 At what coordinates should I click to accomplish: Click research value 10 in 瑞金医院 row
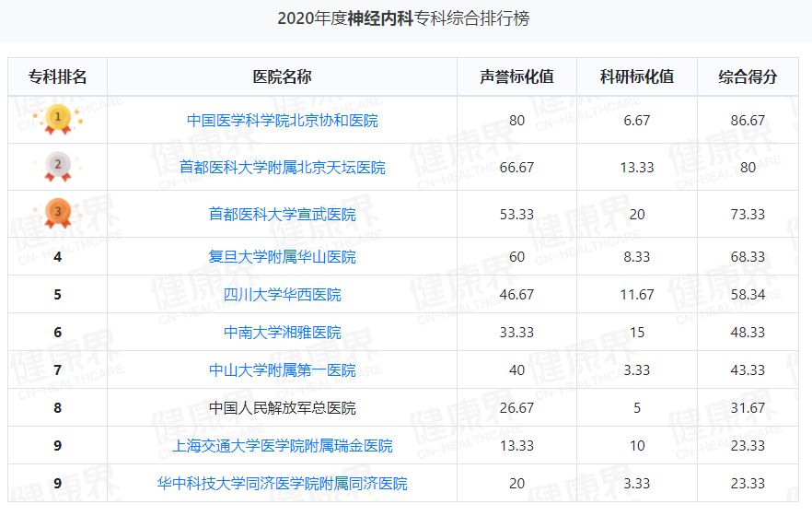pyautogui.click(x=637, y=446)
